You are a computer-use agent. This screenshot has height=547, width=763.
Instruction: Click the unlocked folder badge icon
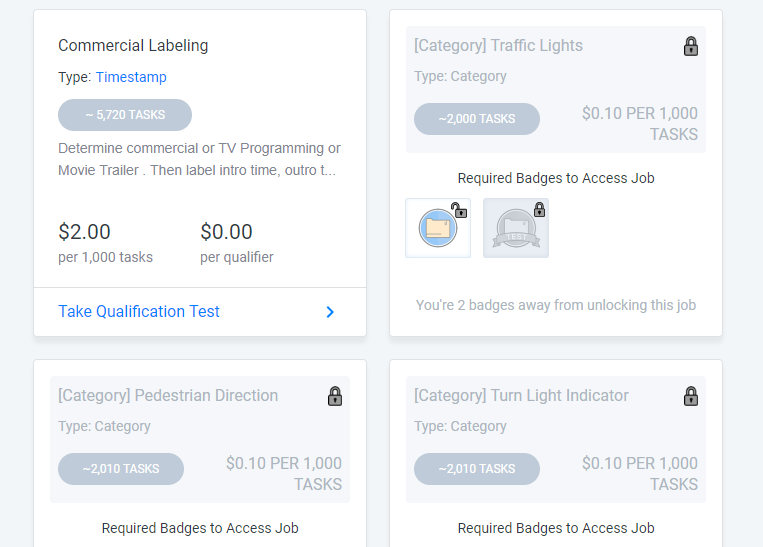[438, 228]
